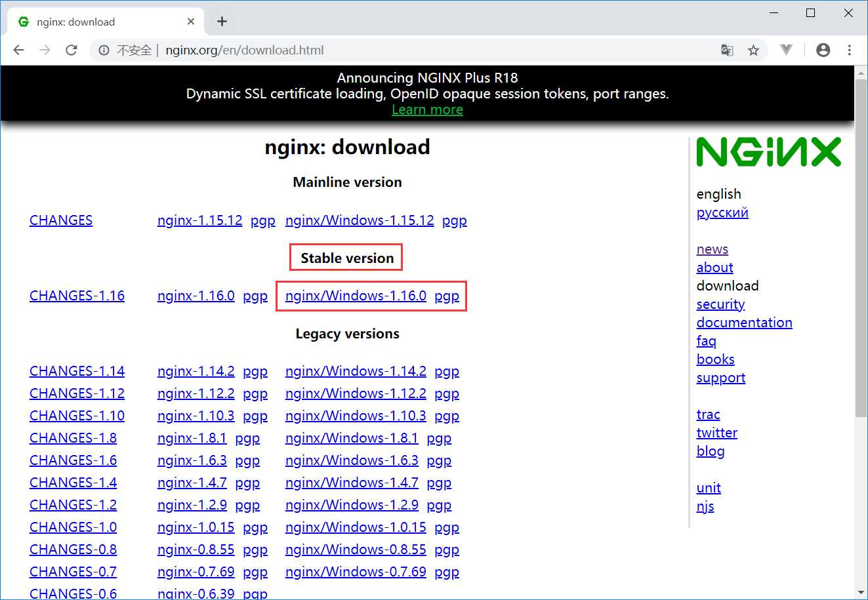Open pgp signature for nginx/Windows-1.15.12

pyautogui.click(x=454, y=221)
